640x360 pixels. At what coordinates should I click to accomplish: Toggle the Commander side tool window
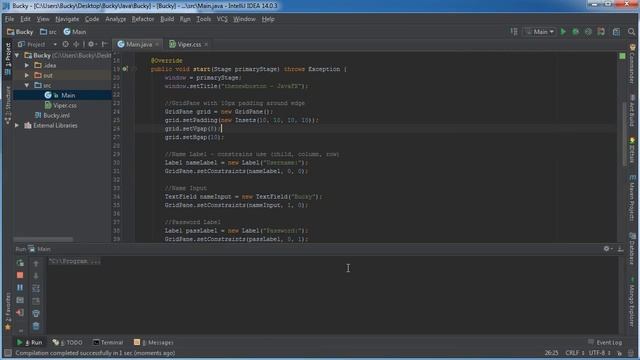point(632,64)
